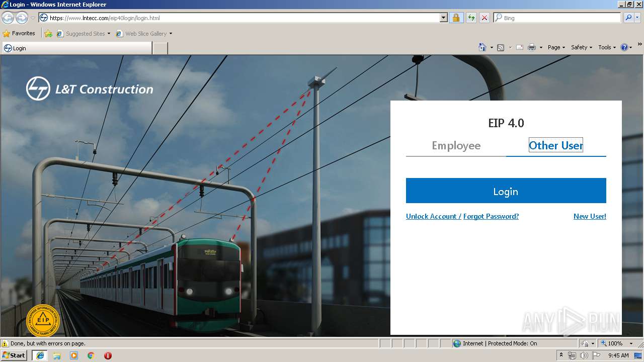Click the volume speaker tray icon

point(584,355)
